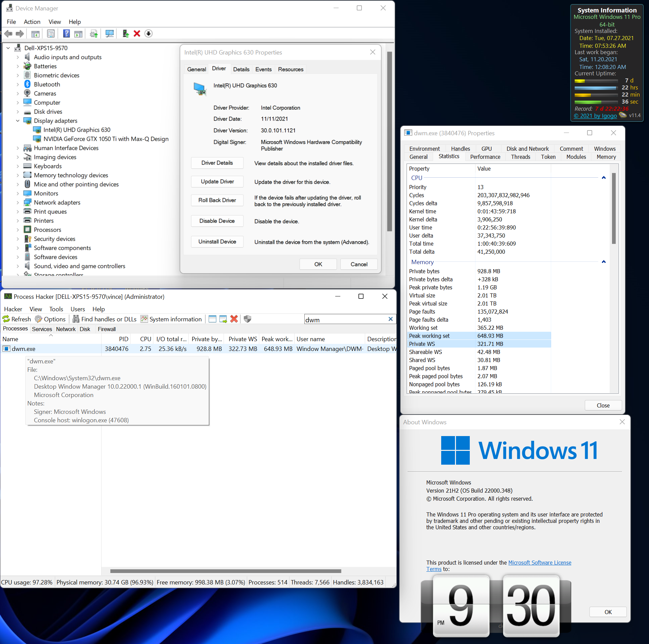Expand the Network adapters tree node
649x644 pixels.
tap(18, 202)
